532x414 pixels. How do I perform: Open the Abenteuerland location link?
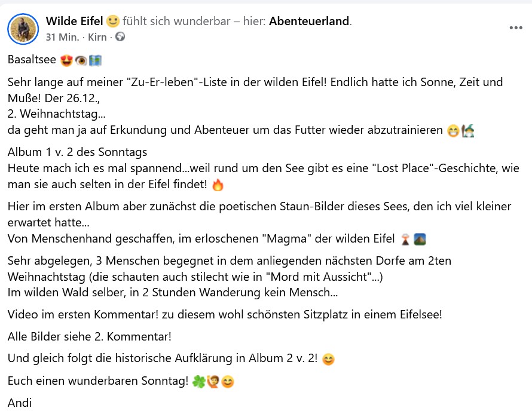point(309,22)
